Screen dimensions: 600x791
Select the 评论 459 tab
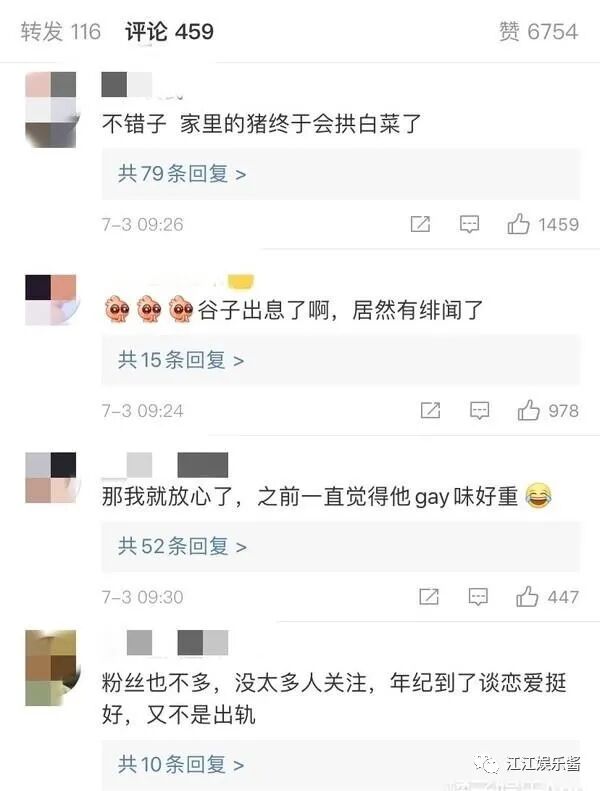[x=170, y=31]
